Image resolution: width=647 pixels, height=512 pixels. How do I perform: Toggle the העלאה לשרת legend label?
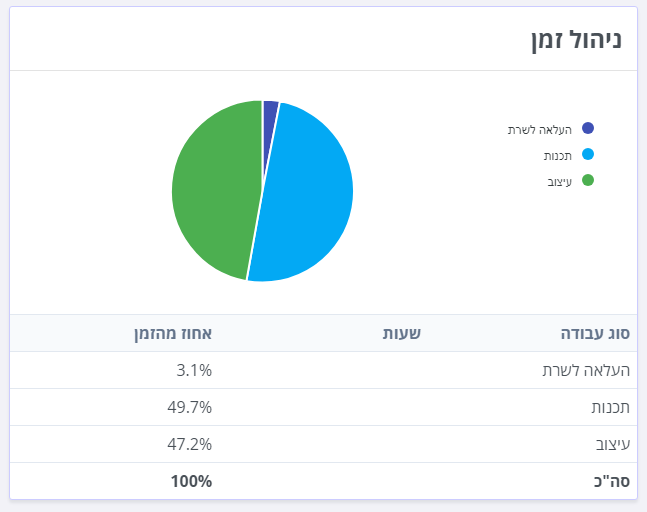[x=540, y=130]
